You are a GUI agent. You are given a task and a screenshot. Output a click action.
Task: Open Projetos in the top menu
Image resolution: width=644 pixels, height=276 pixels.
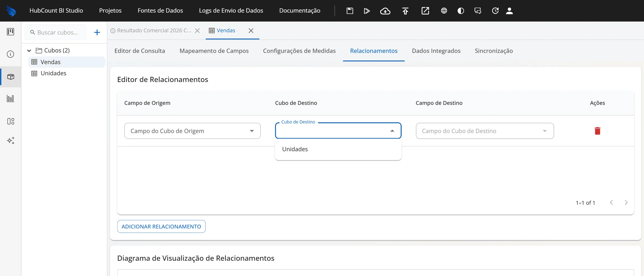[110, 10]
